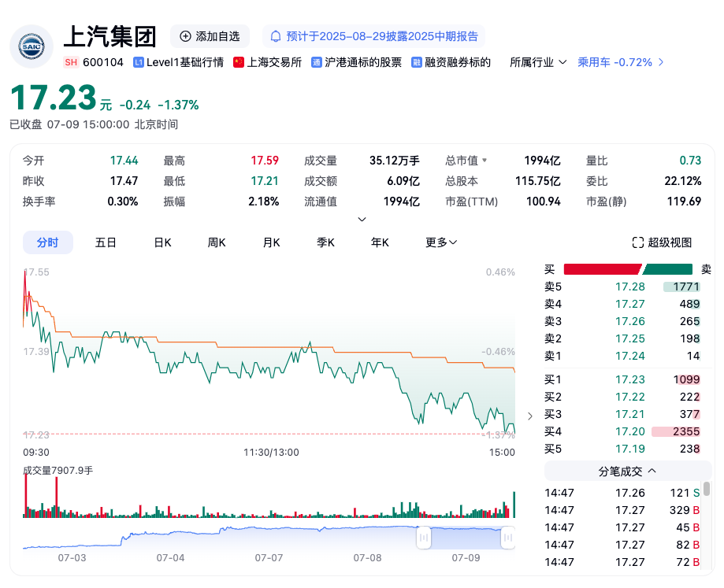Toggle the 总市值 dropdown triangle

pos(485,161)
